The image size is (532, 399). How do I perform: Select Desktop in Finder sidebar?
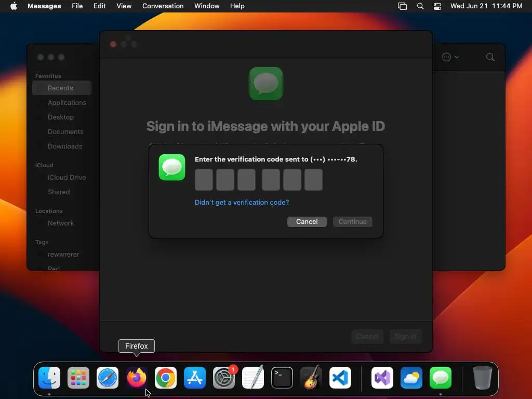pyautogui.click(x=62, y=117)
